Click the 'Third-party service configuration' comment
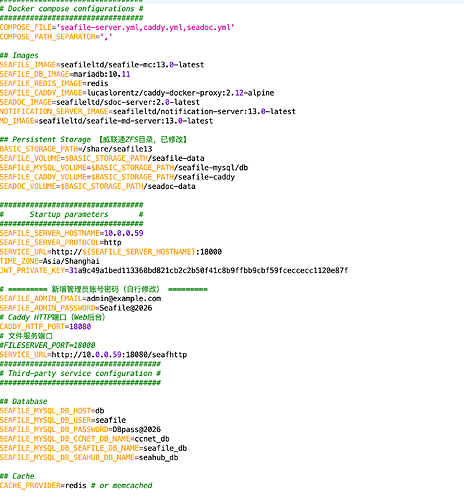Viewport: 464px width, 500px height. point(80,373)
